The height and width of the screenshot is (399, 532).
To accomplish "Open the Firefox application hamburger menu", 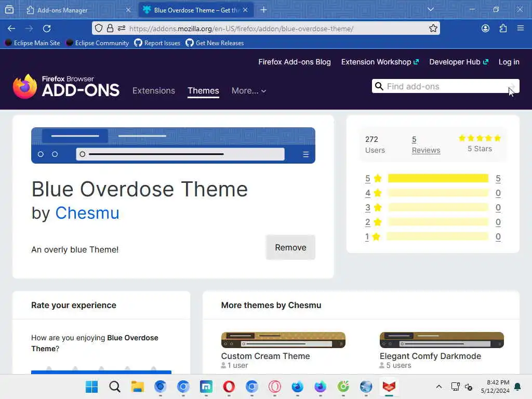I will [521, 29].
